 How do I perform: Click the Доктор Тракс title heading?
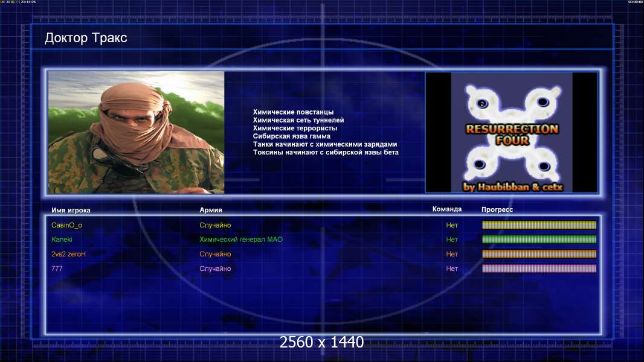86,38
